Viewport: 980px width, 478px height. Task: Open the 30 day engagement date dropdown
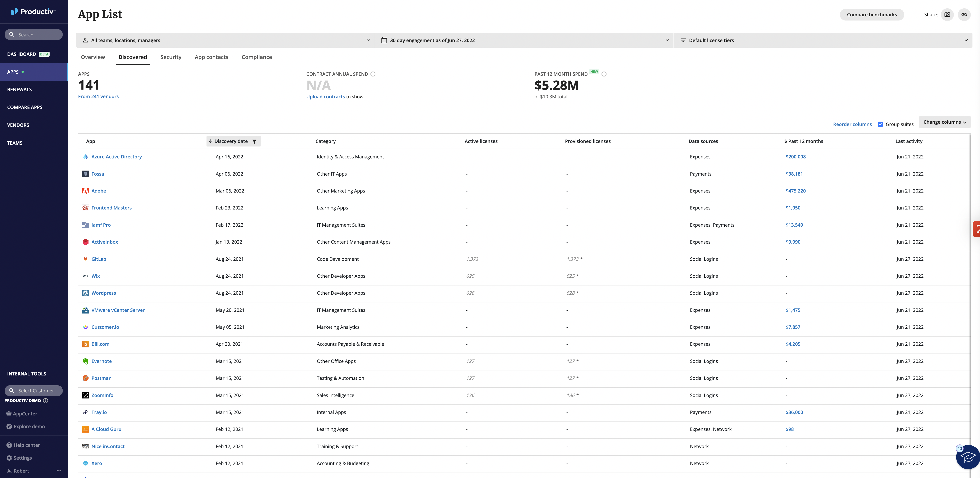[x=524, y=40]
